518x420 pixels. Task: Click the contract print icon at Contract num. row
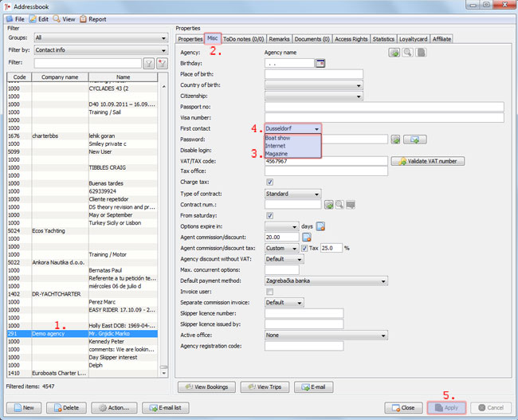coord(350,205)
